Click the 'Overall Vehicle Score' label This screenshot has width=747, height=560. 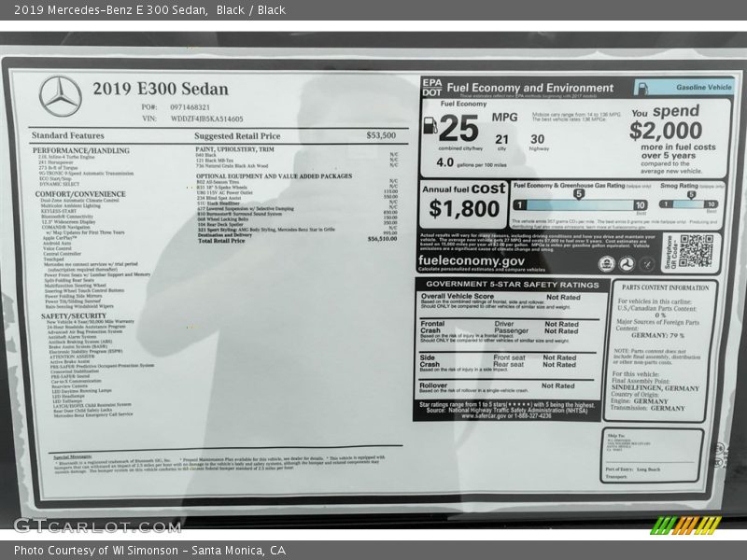point(458,296)
